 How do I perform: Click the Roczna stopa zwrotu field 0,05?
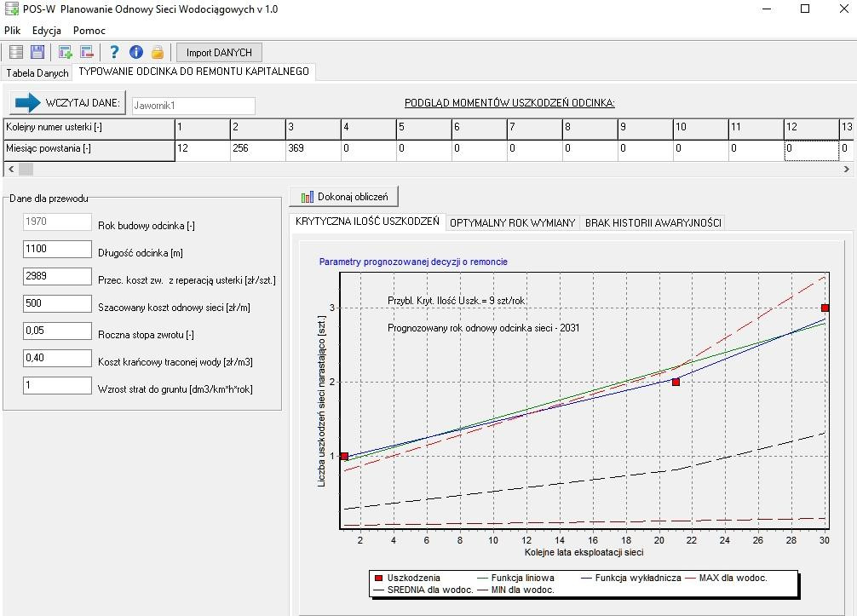(x=57, y=331)
